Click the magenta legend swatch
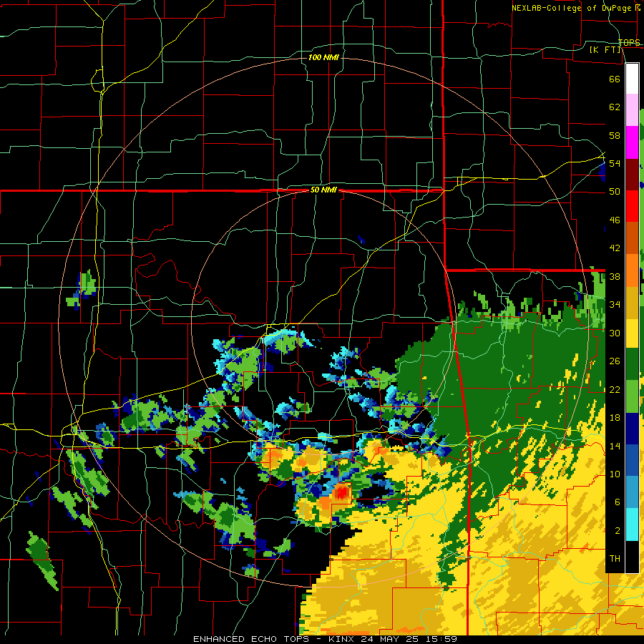The image size is (644, 644). [x=632, y=142]
